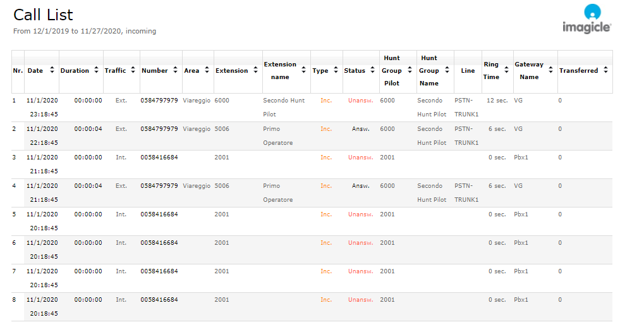Screen dimensions: 644x322
Task: Sort the list by Date column arrows
Action: pos(52,71)
